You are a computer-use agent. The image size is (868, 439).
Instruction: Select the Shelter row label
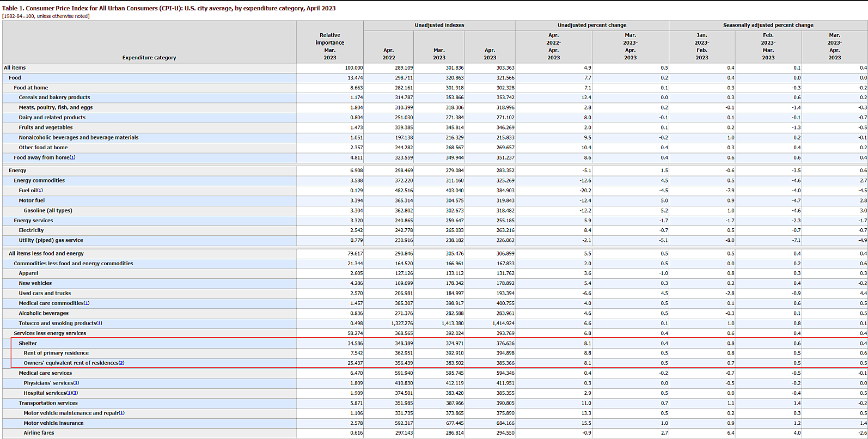pos(28,344)
